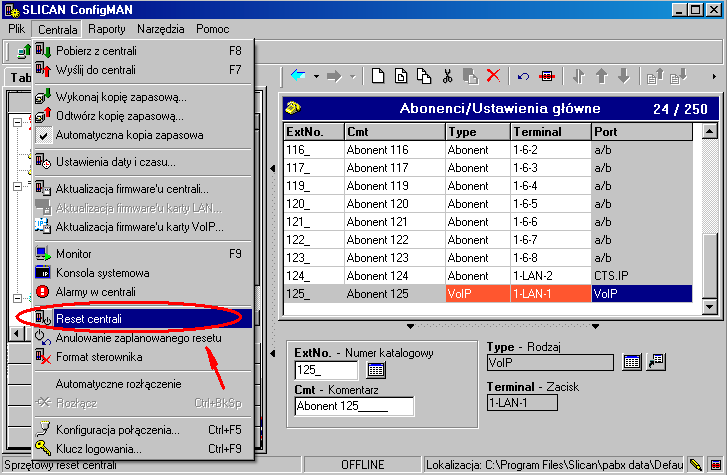Click the table scrollbar up arrow

pyautogui.click(x=710, y=131)
